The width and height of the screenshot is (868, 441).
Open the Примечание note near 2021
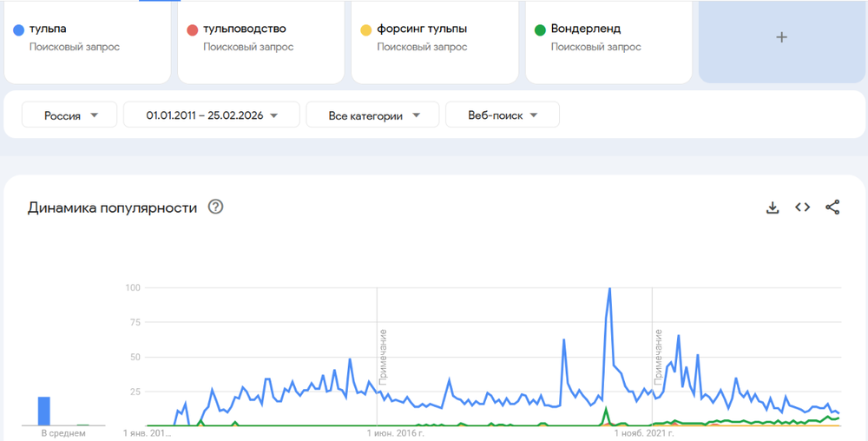pos(658,357)
